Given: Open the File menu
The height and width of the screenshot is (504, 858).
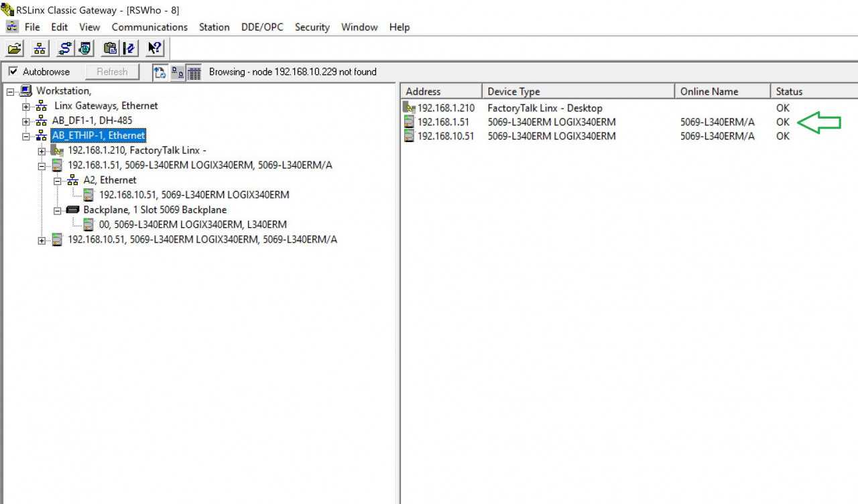Looking at the screenshot, I should tap(32, 27).
